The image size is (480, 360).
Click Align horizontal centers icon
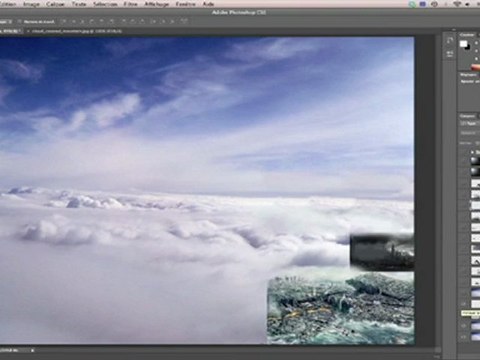point(102,21)
